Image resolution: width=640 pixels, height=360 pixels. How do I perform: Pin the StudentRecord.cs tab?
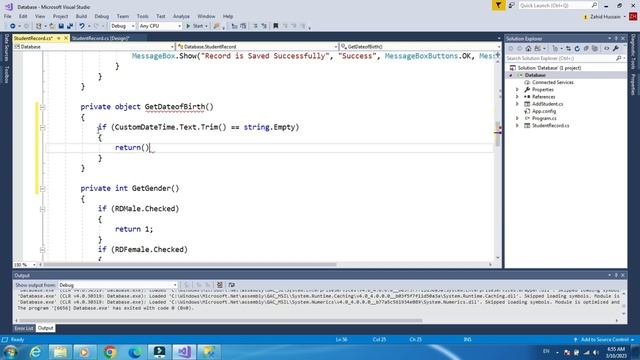[x=59, y=38]
